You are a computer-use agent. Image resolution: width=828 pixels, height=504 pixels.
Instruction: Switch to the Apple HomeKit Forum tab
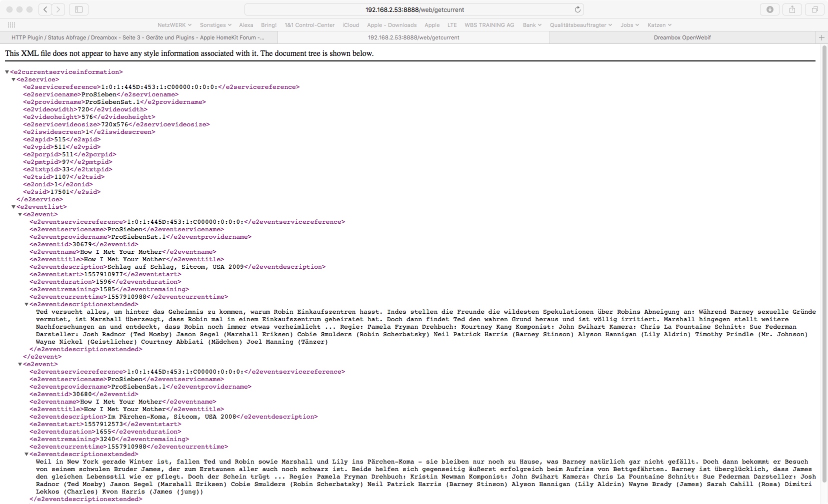pyautogui.click(x=138, y=37)
